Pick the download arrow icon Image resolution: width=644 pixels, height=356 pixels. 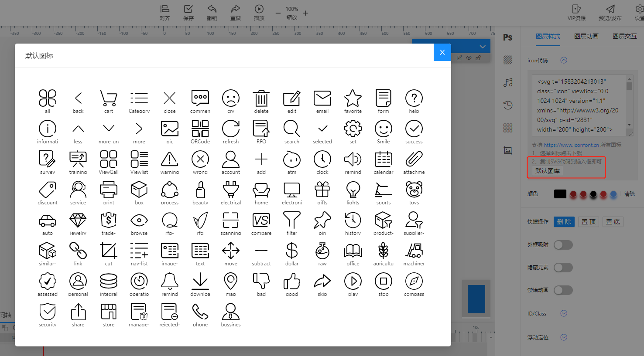click(x=200, y=281)
